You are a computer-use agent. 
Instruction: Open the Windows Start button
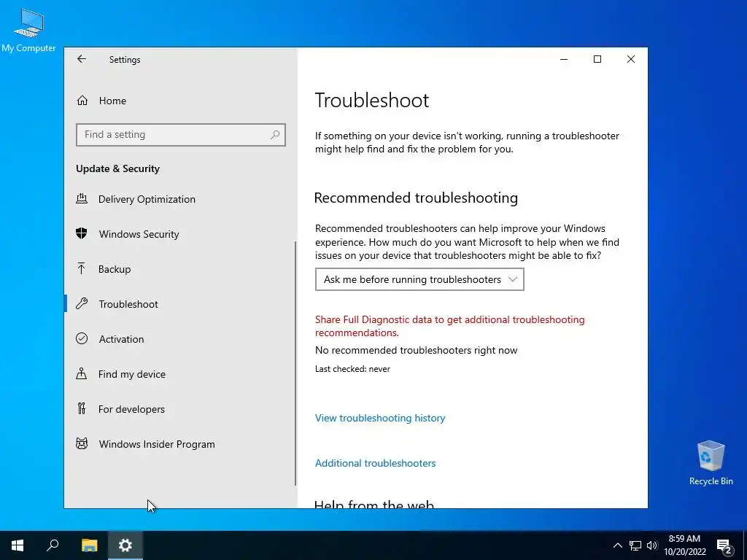(x=18, y=545)
